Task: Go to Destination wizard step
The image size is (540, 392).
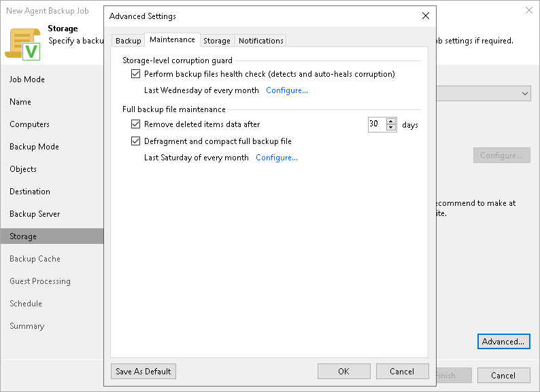Action: (30, 192)
